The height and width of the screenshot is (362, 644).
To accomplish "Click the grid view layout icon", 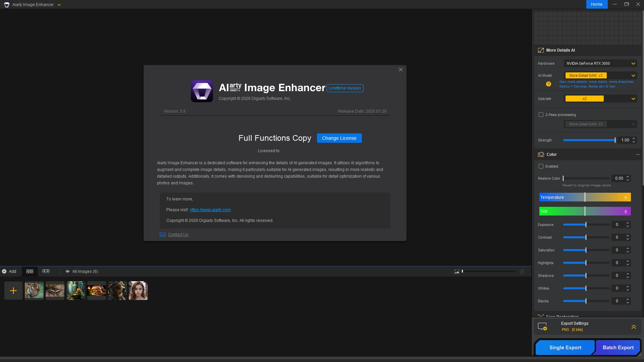I will pos(30,271).
